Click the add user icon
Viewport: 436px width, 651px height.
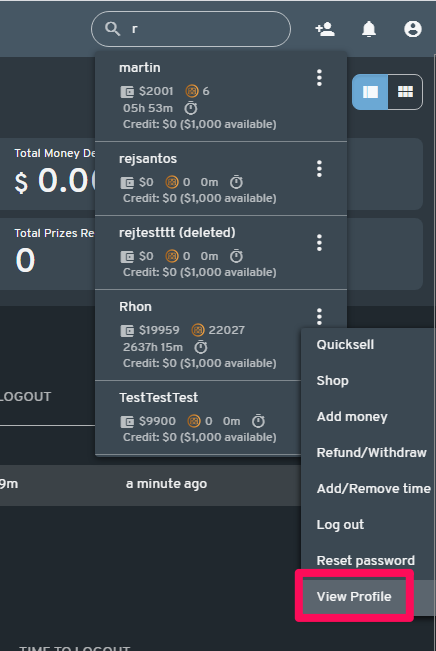(325, 29)
